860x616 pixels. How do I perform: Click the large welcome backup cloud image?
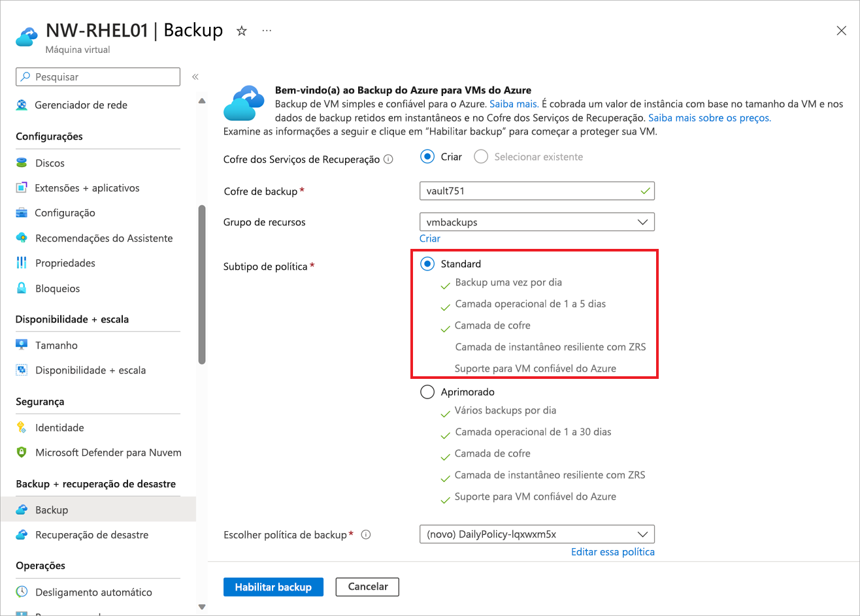coord(243,103)
